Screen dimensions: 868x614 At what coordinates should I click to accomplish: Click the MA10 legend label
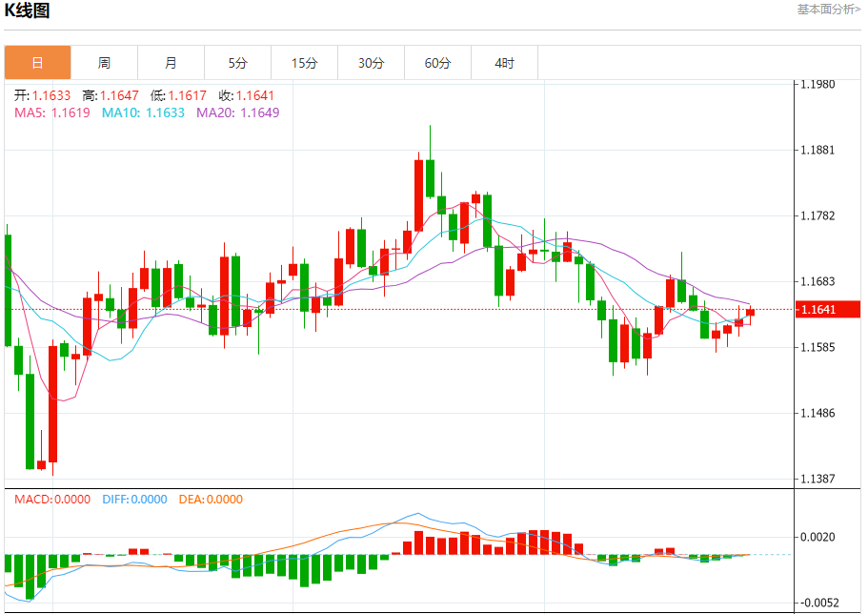tap(143, 113)
